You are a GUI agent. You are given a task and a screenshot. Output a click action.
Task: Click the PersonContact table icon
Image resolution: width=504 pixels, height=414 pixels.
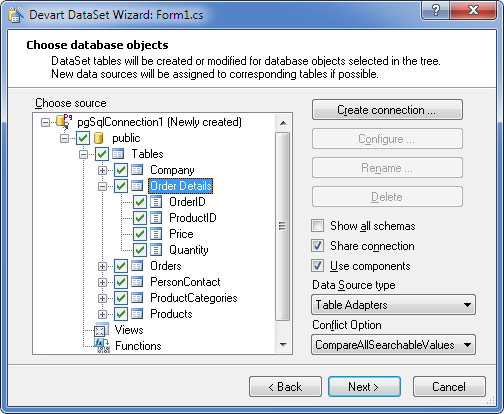[137, 282]
